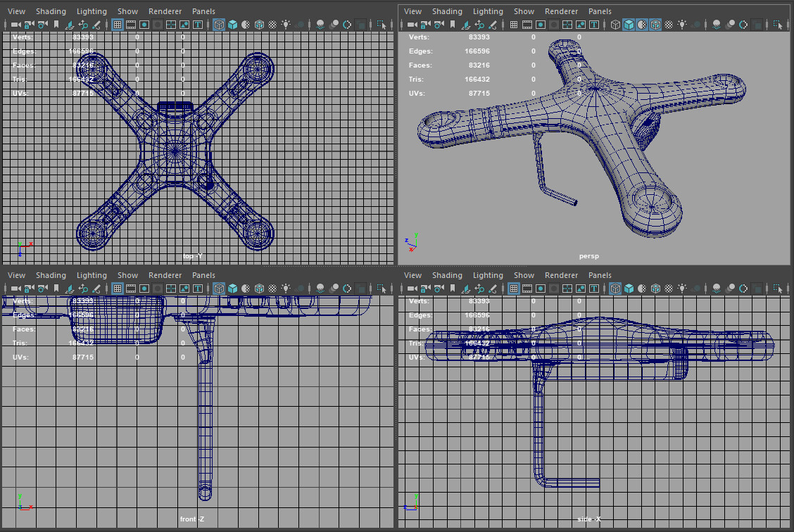Viewport: 794px width, 532px height.
Task: Click Bookmarks icon in top panel toolbar
Action: (56, 25)
